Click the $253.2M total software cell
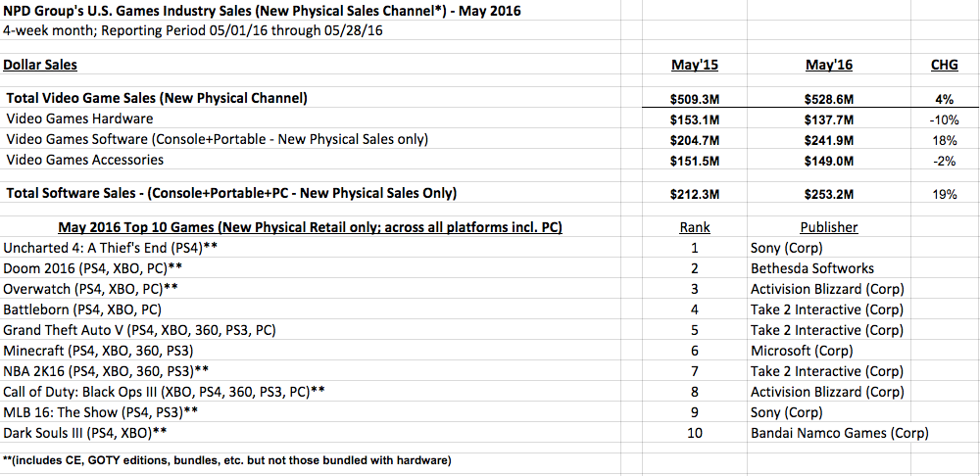 [x=829, y=194]
